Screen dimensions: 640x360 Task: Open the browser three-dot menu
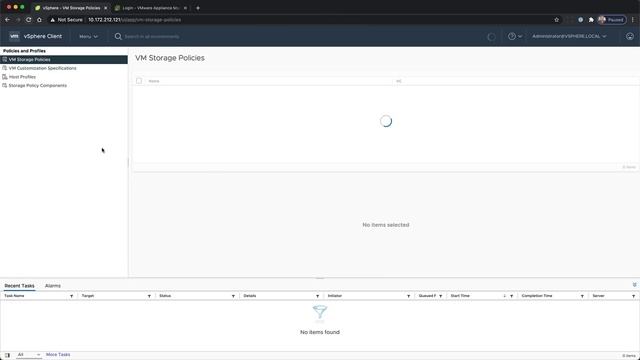pyautogui.click(x=633, y=20)
